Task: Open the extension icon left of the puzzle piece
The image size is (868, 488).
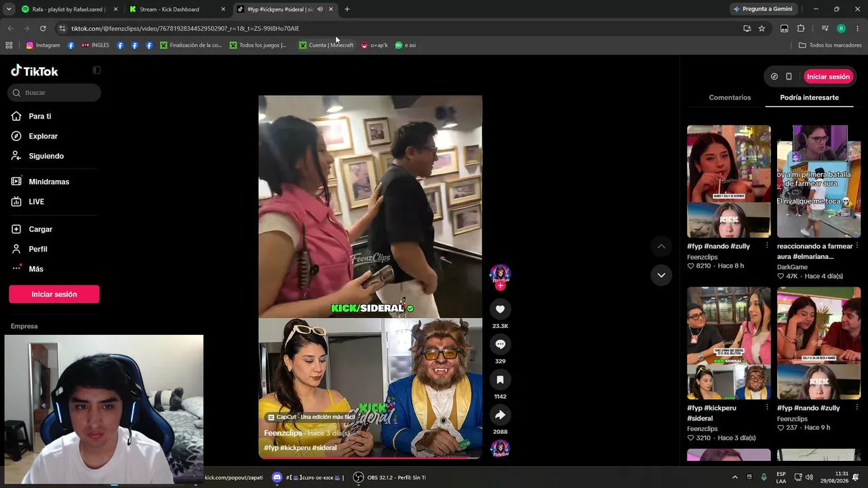Action: pyautogui.click(x=785, y=28)
